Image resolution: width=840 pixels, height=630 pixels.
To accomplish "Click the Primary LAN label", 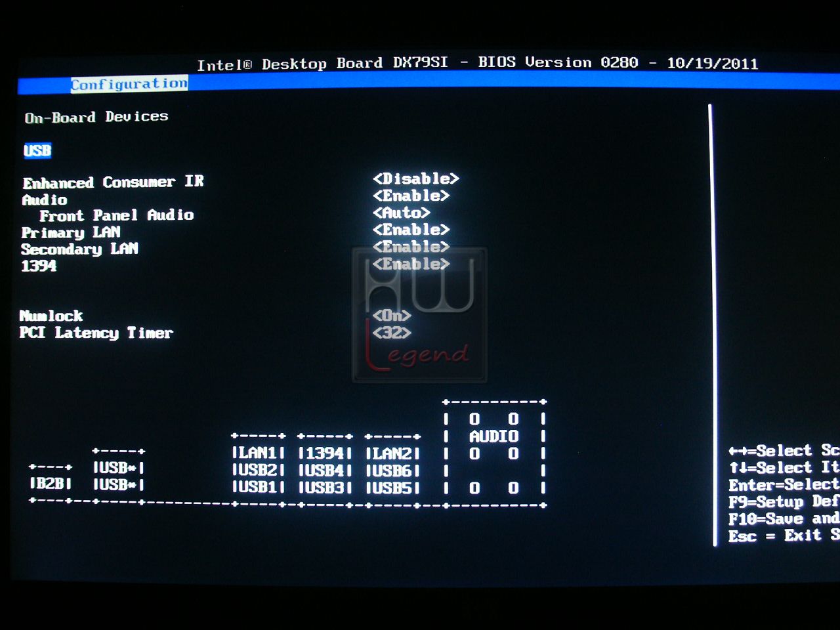I will [71, 232].
